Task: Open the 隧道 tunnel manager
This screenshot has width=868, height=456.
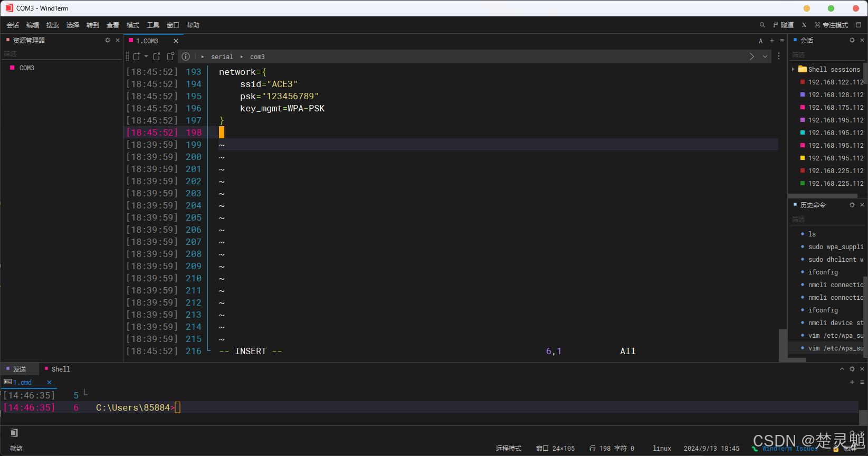Action: coord(784,25)
